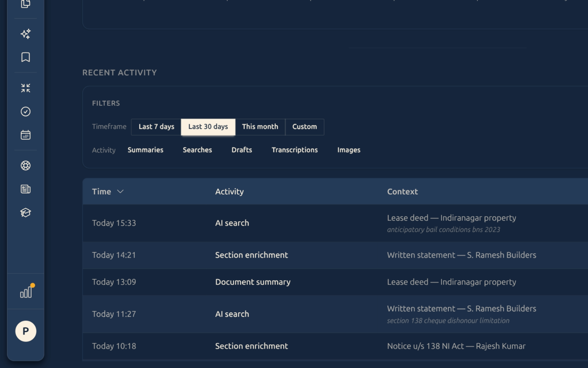Image resolution: width=588 pixels, height=368 pixels.
Task: Open the AI sparkles icon in sidebar
Action: pyautogui.click(x=25, y=34)
